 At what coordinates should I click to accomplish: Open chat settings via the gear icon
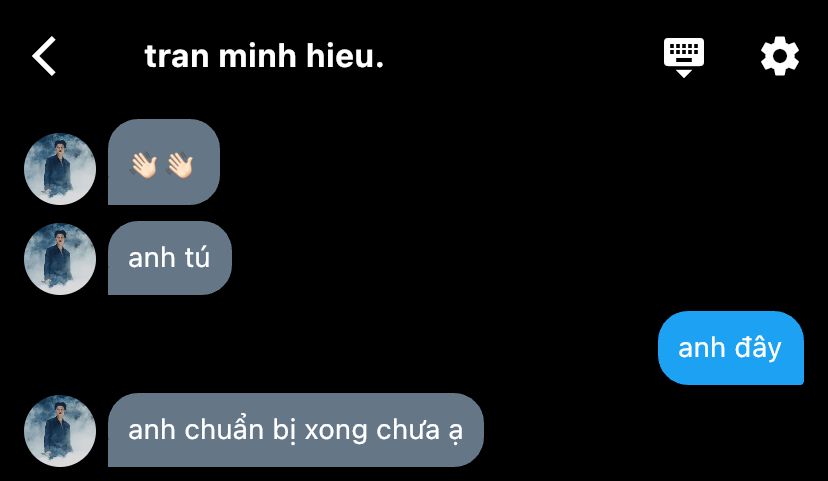pos(779,56)
